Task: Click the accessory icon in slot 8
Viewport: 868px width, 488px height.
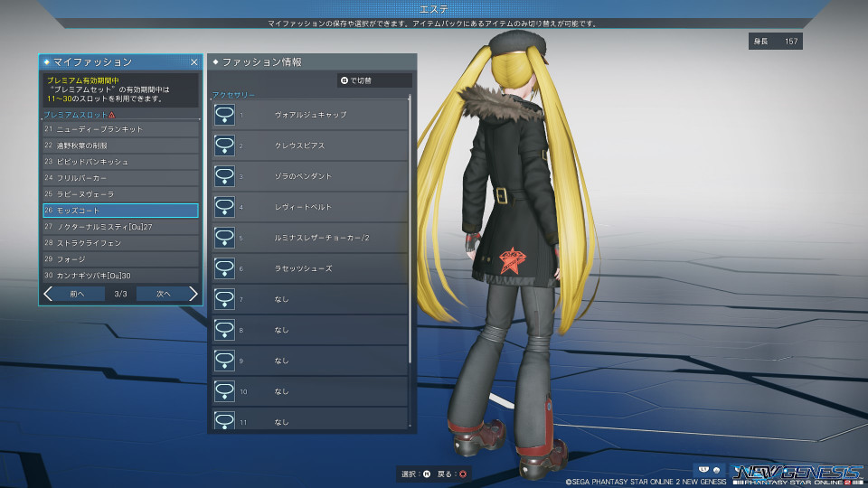Action: (x=224, y=330)
